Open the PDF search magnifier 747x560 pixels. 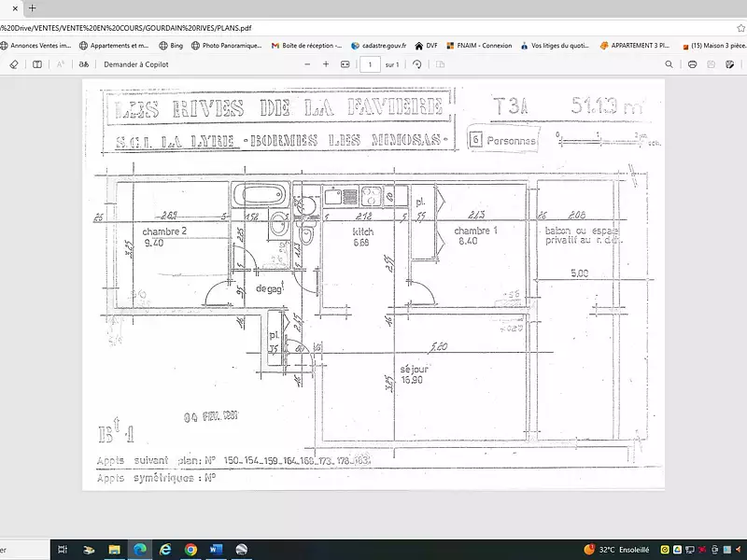(669, 64)
